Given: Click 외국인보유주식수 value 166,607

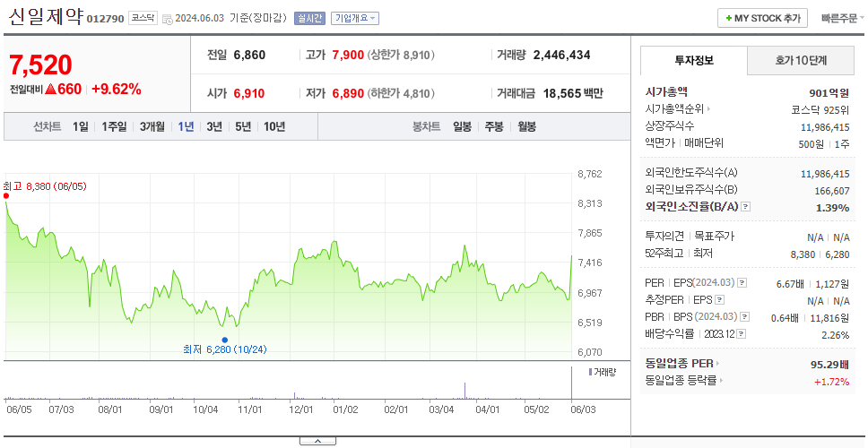Looking at the screenshot, I should pos(831,191).
